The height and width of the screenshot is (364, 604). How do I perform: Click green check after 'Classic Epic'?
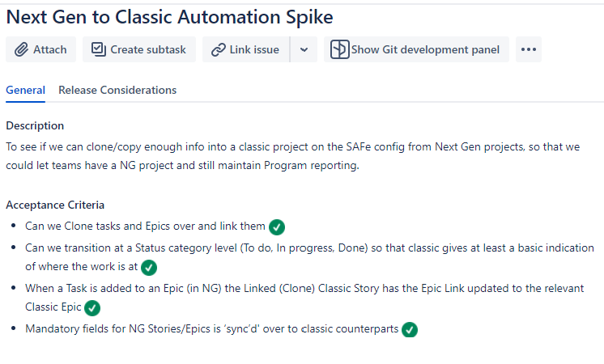pyautogui.click(x=92, y=308)
